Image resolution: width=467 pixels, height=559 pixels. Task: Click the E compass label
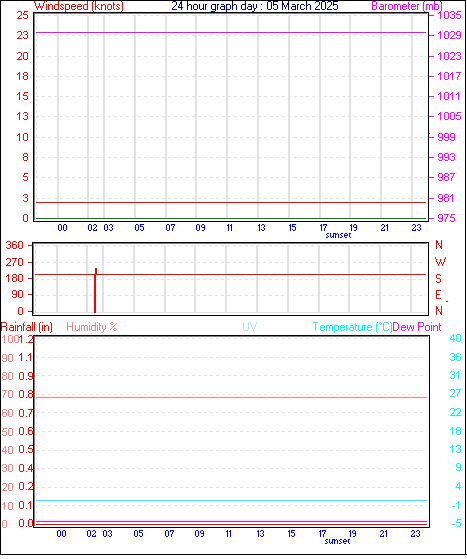(x=438, y=295)
